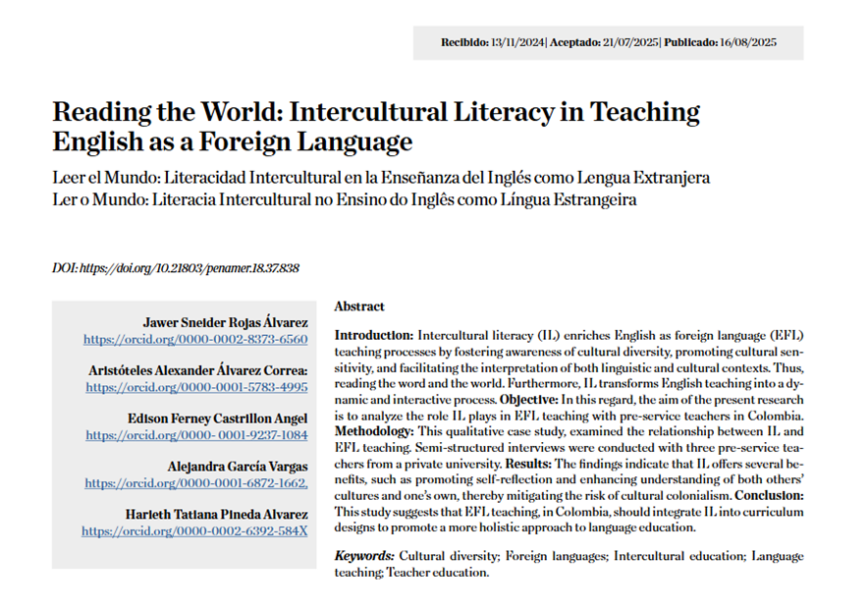Click the Spanish title 'Leer el Mundo'
868x611 pixels.
[381, 178]
